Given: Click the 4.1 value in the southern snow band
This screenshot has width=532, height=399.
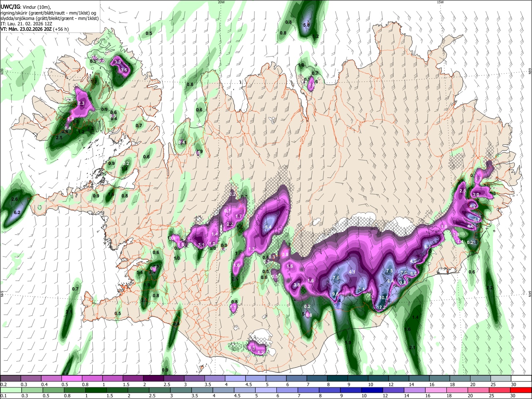Looking at the screenshot, I should click(352, 272).
